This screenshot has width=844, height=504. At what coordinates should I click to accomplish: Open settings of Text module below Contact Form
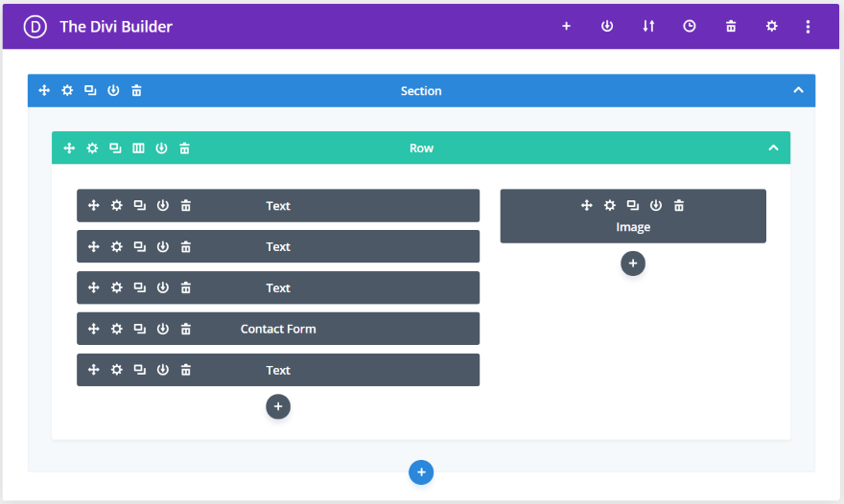[x=117, y=370]
